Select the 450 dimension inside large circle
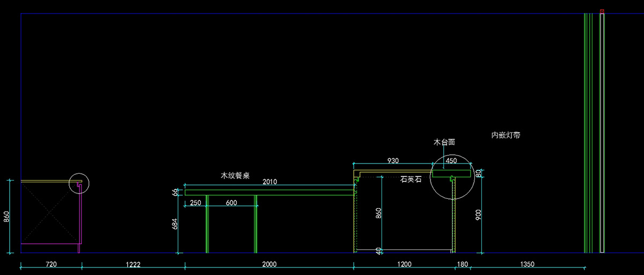 point(451,160)
